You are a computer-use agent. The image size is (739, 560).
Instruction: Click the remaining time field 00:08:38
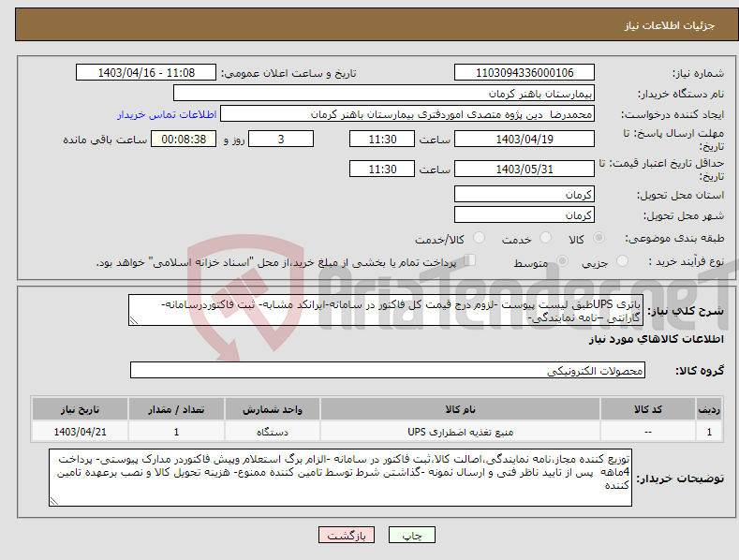click(x=184, y=139)
